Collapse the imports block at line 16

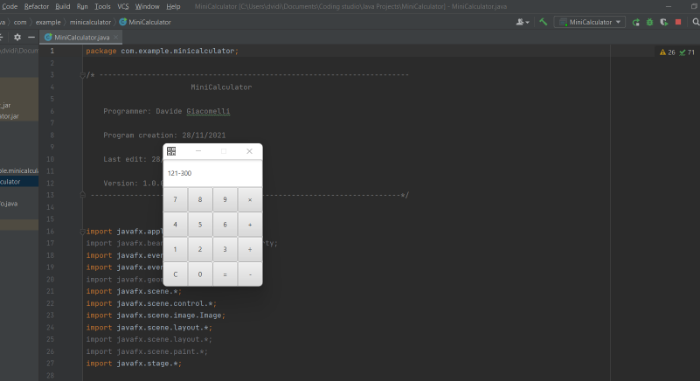[x=83, y=231]
